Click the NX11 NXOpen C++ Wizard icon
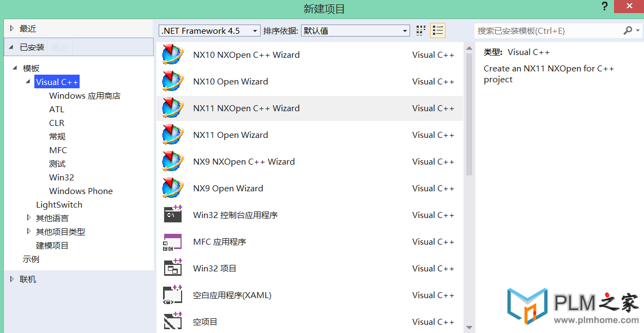 pos(172,108)
